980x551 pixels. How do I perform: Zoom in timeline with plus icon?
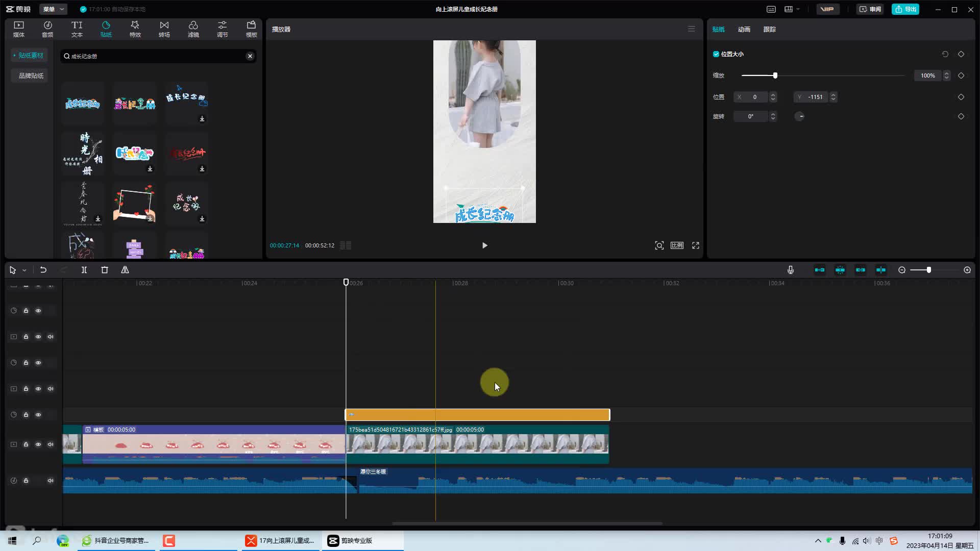(967, 270)
